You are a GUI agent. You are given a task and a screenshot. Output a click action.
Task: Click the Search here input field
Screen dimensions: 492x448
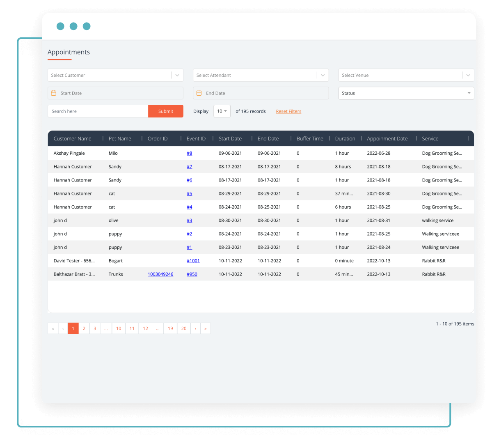(x=98, y=111)
